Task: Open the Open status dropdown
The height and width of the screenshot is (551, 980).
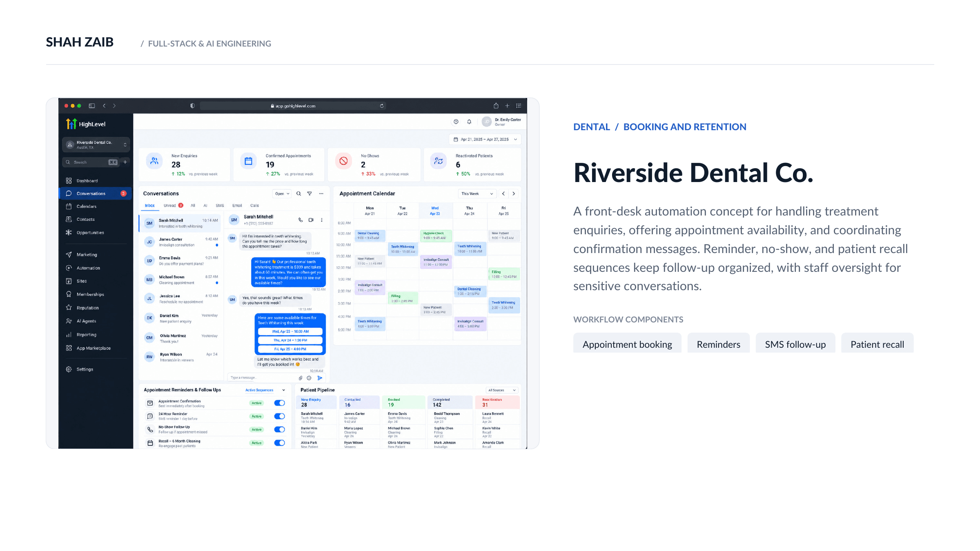Action: click(x=282, y=194)
